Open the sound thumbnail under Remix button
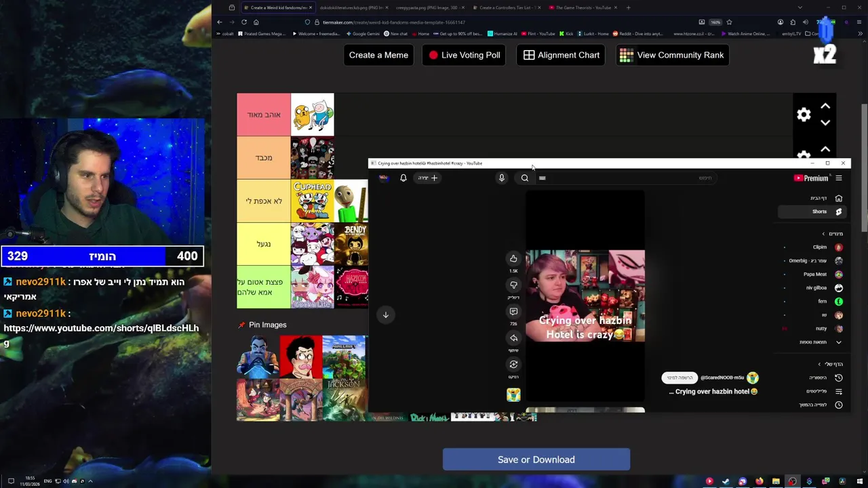 [513, 394]
